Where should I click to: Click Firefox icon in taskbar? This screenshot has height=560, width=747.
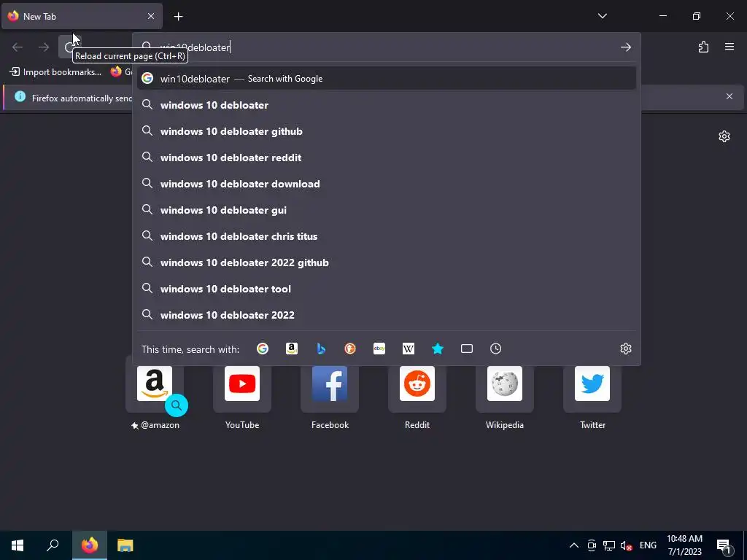(x=90, y=545)
